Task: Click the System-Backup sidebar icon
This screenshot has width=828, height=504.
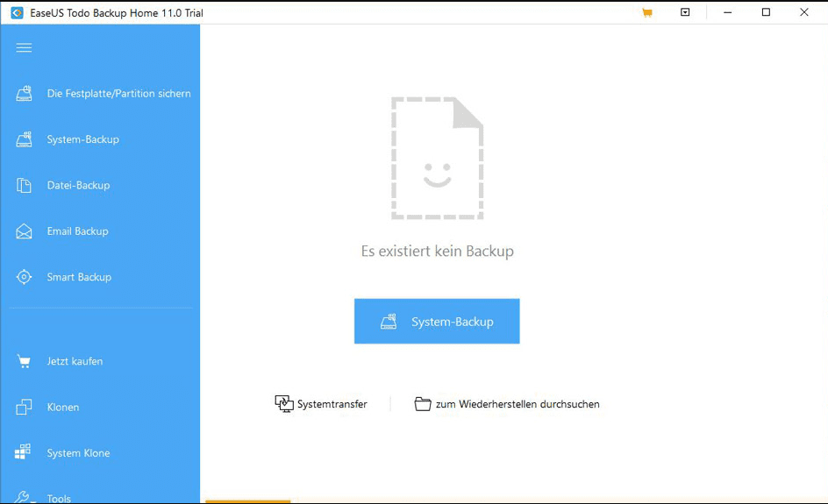Action: pyautogui.click(x=24, y=139)
